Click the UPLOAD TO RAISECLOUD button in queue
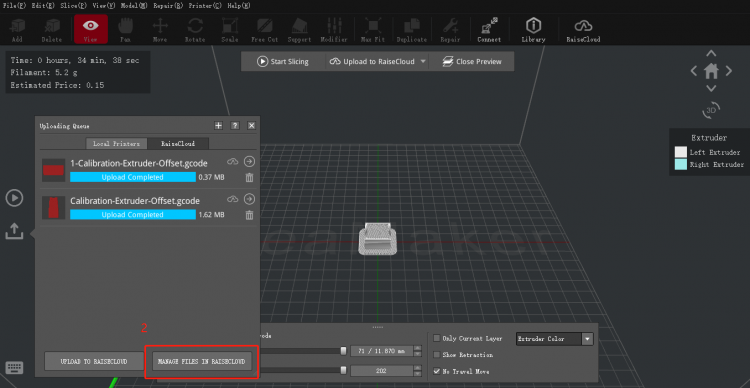 tap(94, 361)
